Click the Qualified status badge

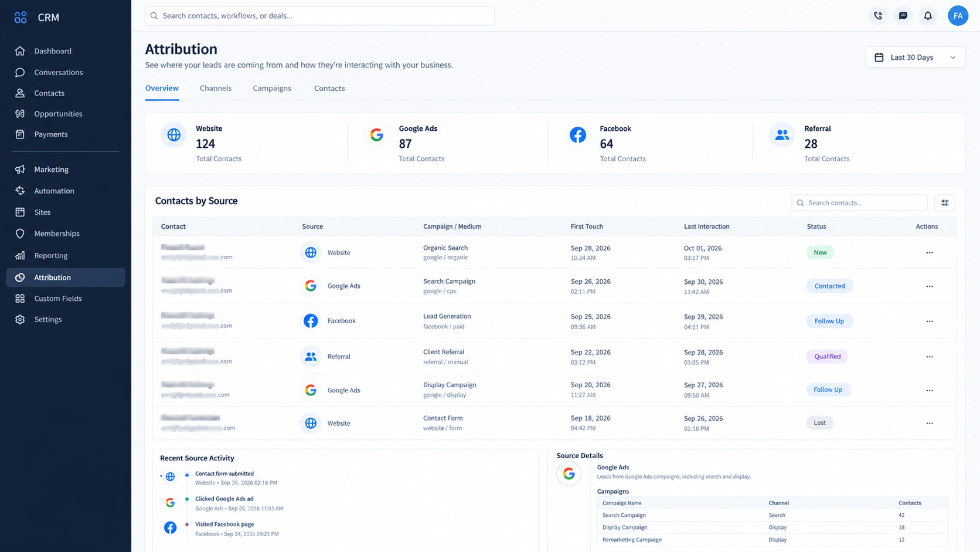point(827,356)
